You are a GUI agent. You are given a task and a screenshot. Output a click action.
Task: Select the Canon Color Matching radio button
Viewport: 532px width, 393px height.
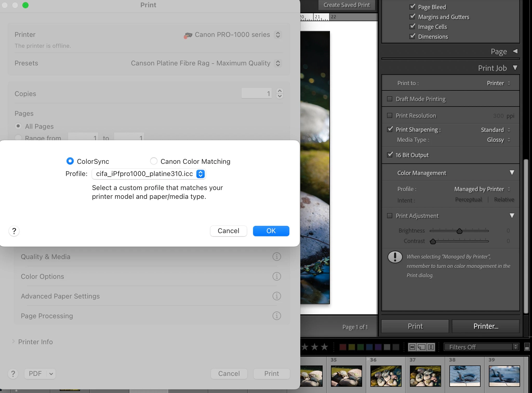154,161
